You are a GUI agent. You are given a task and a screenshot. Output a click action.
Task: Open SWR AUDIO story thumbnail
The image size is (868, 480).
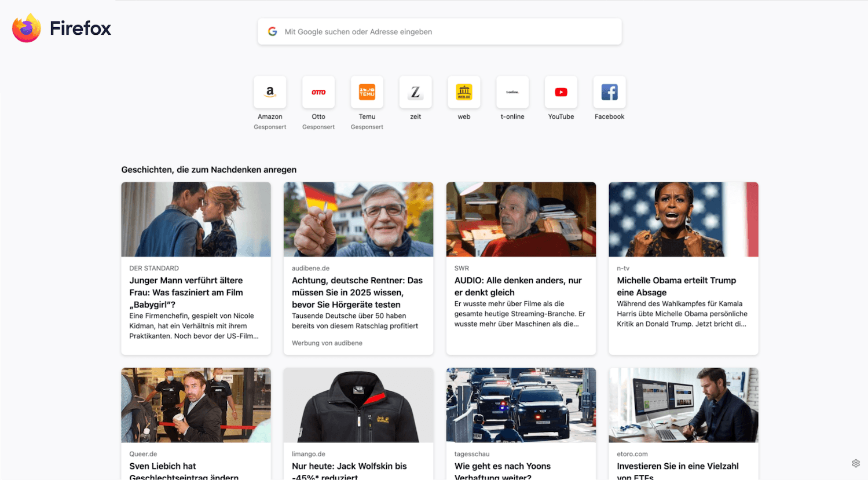(521, 219)
